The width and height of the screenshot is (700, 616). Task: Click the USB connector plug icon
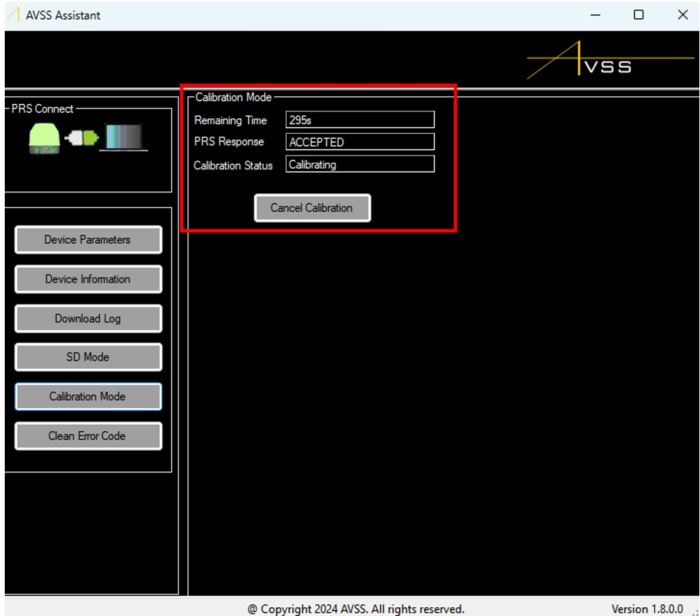[81, 138]
